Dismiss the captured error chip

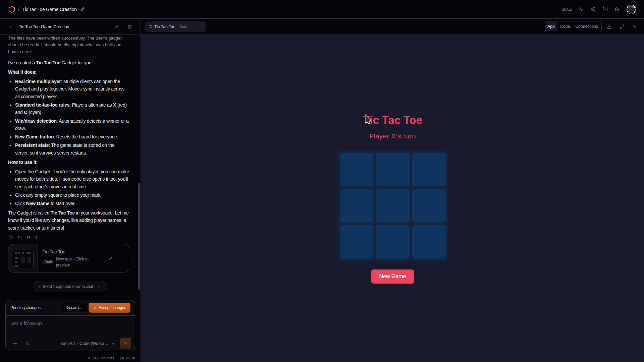click(99, 287)
